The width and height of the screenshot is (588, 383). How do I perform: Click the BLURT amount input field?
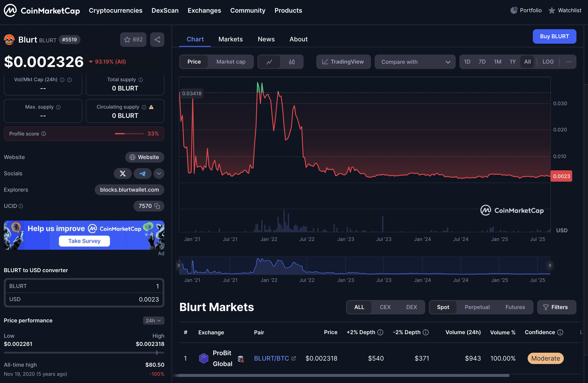tap(84, 286)
